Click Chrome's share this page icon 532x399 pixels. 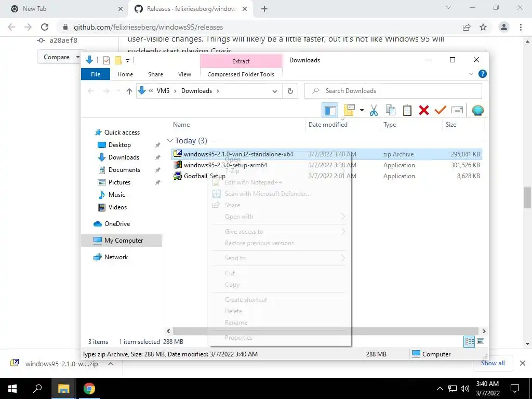point(467,27)
